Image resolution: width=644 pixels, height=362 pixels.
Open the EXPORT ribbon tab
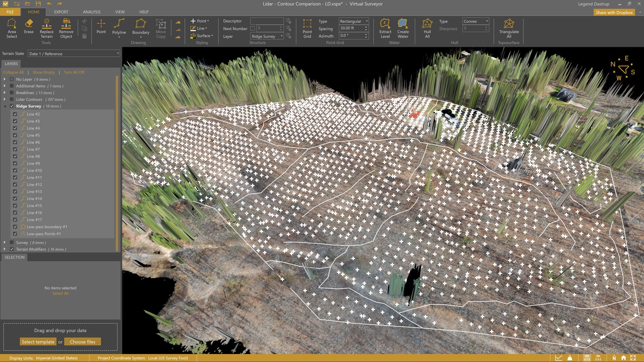pos(61,12)
